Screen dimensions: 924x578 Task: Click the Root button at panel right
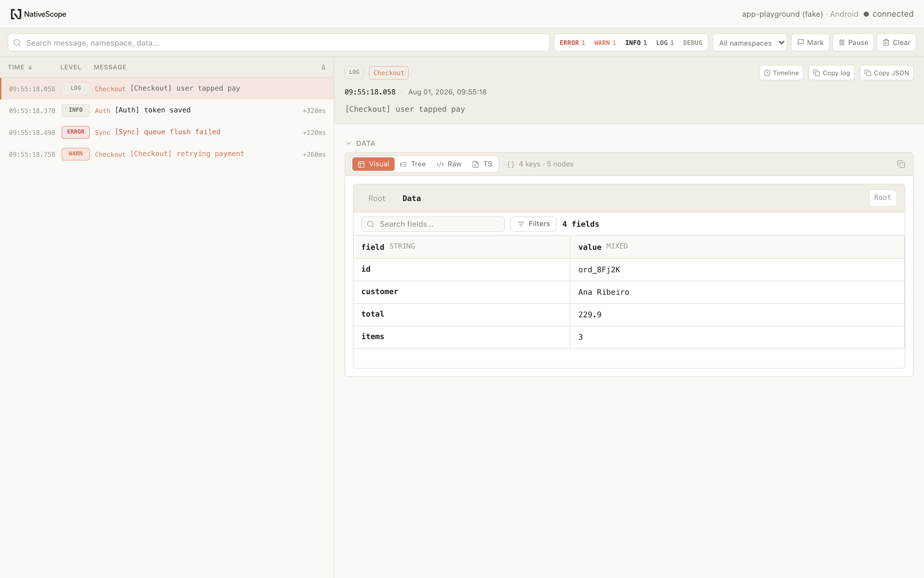click(882, 197)
